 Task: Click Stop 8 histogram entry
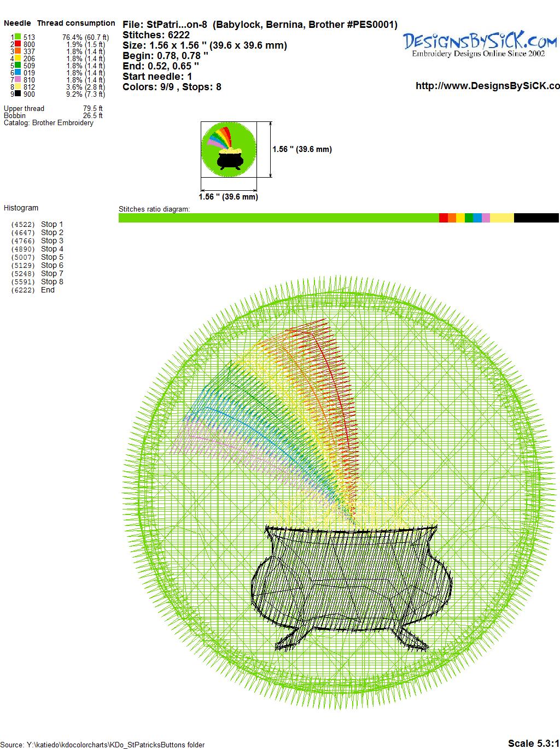[x=52, y=282]
